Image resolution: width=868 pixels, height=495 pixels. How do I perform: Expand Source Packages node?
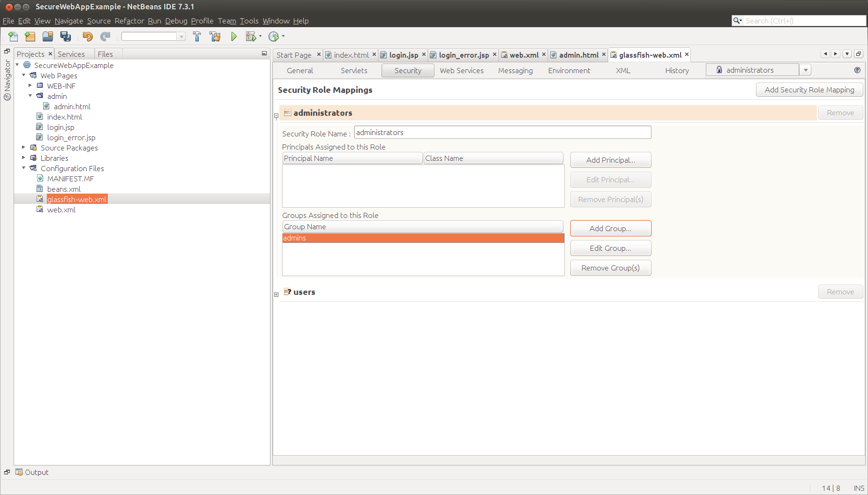click(x=24, y=147)
